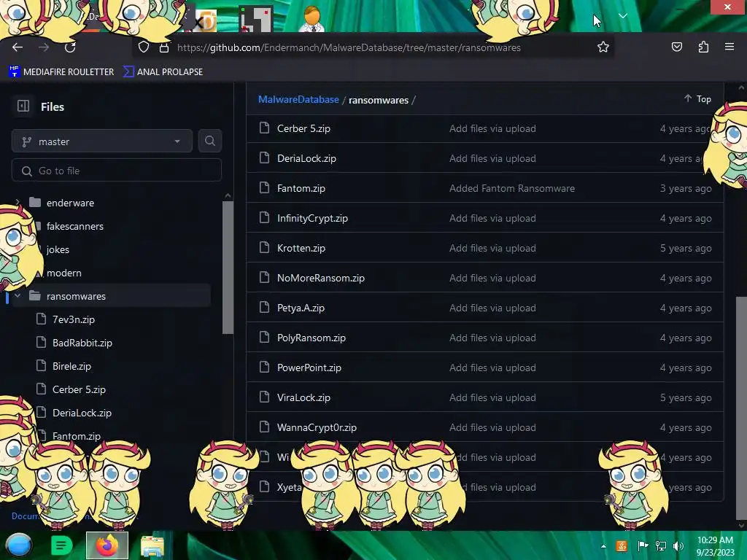Image resolution: width=747 pixels, height=560 pixels.
Task: Click the main page vertical scrollbar thumb
Action: point(741,408)
